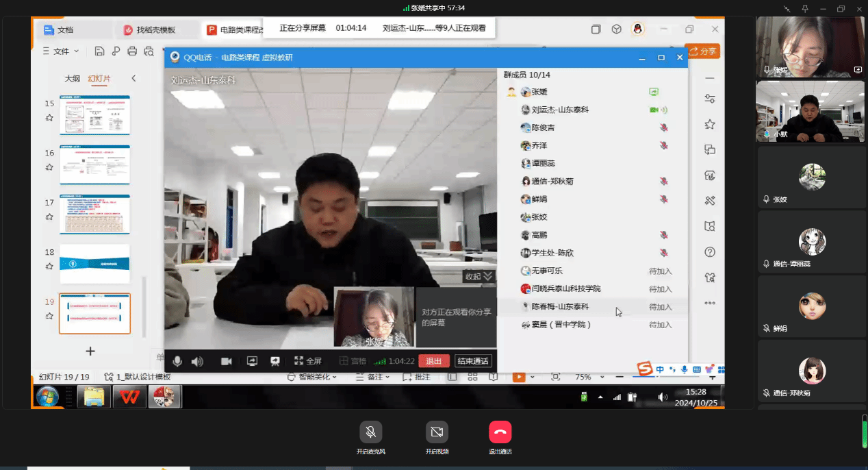The image size is (868, 470).
Task: Mute the microphone in QQ call toolbar
Action: point(177,361)
